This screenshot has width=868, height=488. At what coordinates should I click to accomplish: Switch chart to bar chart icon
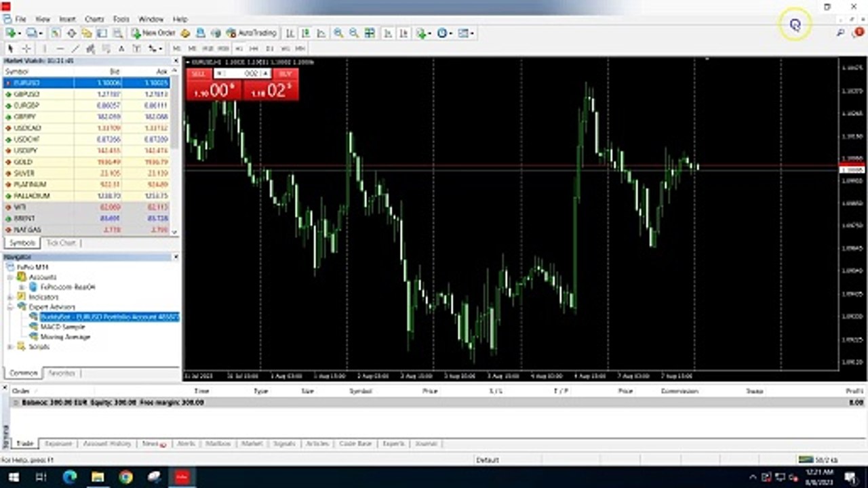[x=290, y=33]
